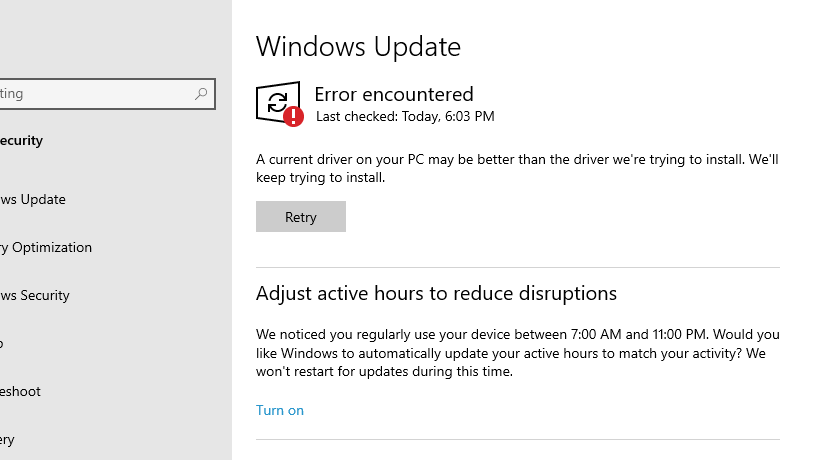Click the Windows Update sync status icon
The height and width of the screenshot is (460, 819).
tap(276, 101)
